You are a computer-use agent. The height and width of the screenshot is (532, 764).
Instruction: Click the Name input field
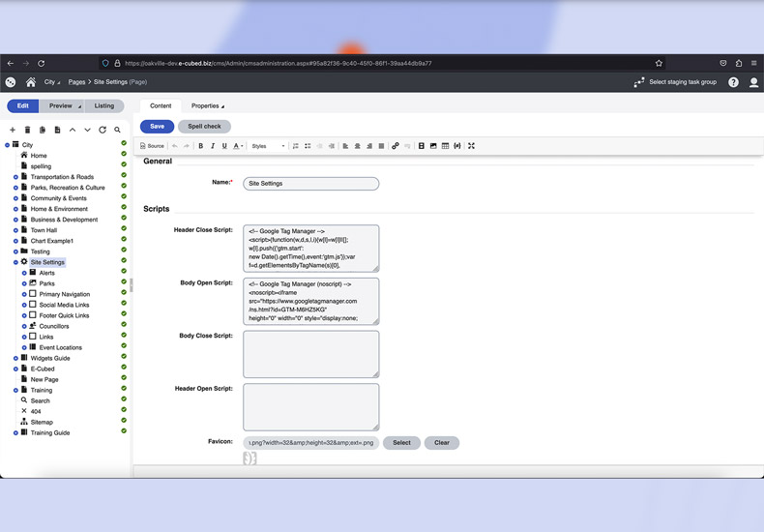click(x=310, y=183)
